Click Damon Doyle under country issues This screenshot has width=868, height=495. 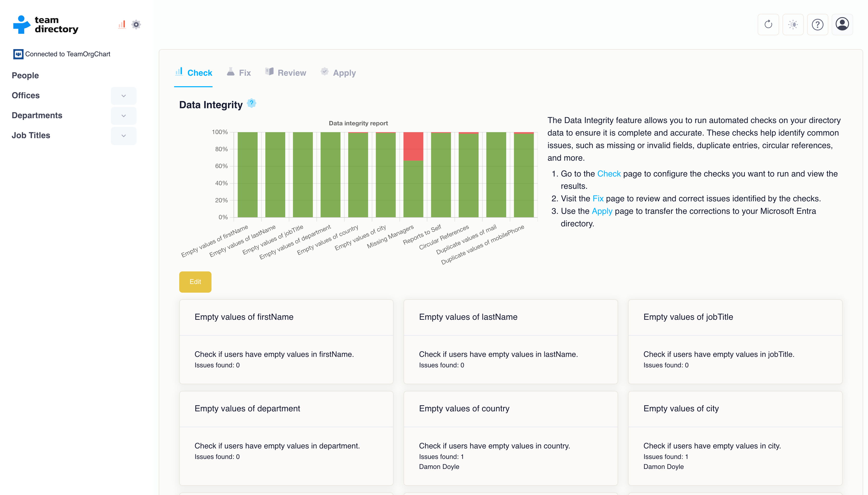[439, 467]
